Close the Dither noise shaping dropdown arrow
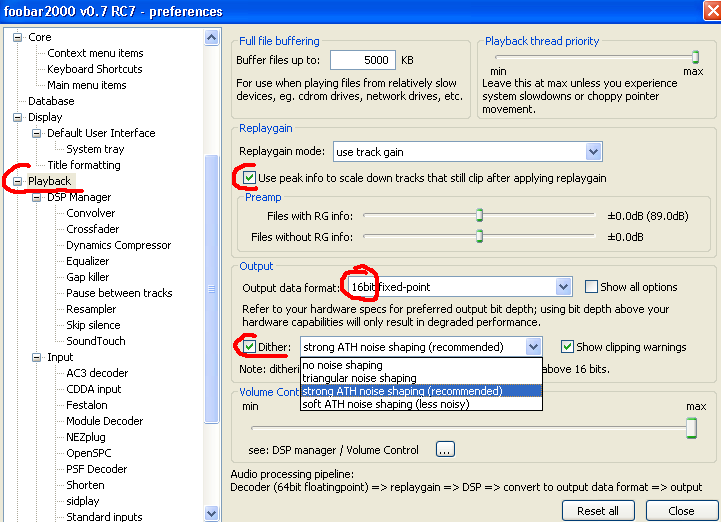The height and width of the screenshot is (522, 721). 533,346
